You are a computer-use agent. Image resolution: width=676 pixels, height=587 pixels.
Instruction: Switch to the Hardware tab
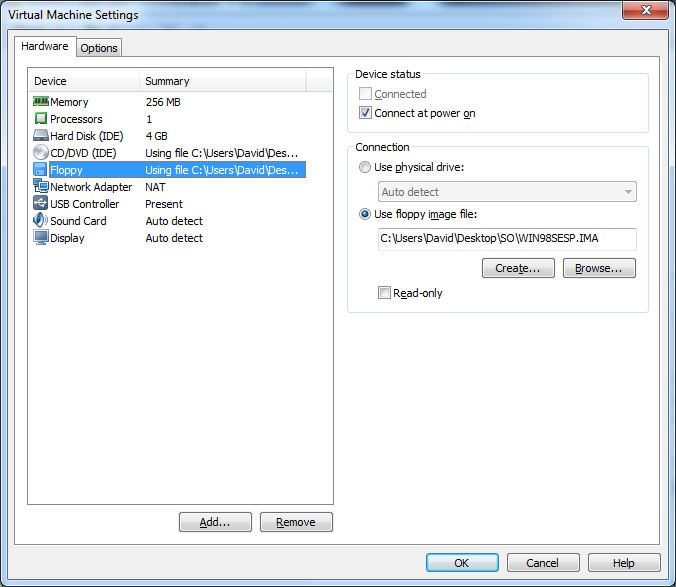point(45,46)
